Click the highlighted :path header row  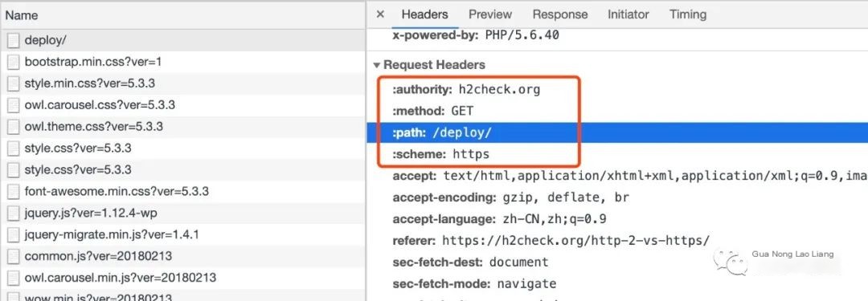pos(617,132)
